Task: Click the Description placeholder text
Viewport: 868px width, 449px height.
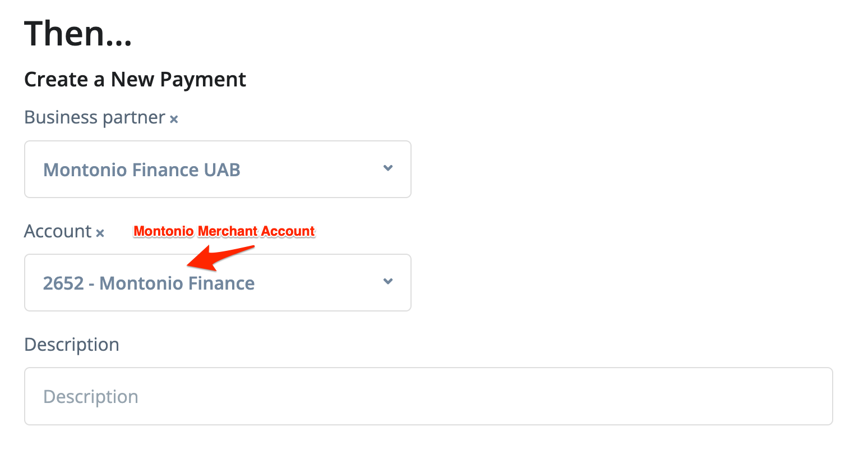Action: [x=91, y=397]
